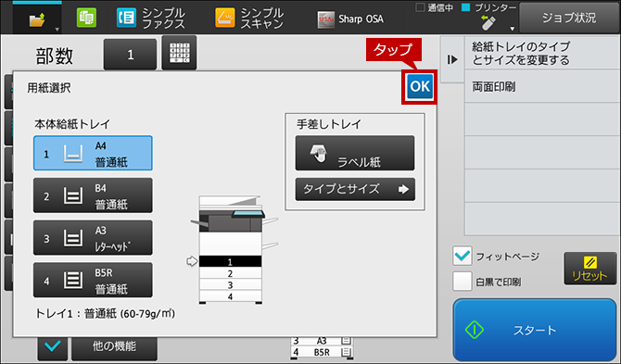The height and width of the screenshot is (364, 621).
Task: Open 他の機能 button
Action: pos(114,347)
